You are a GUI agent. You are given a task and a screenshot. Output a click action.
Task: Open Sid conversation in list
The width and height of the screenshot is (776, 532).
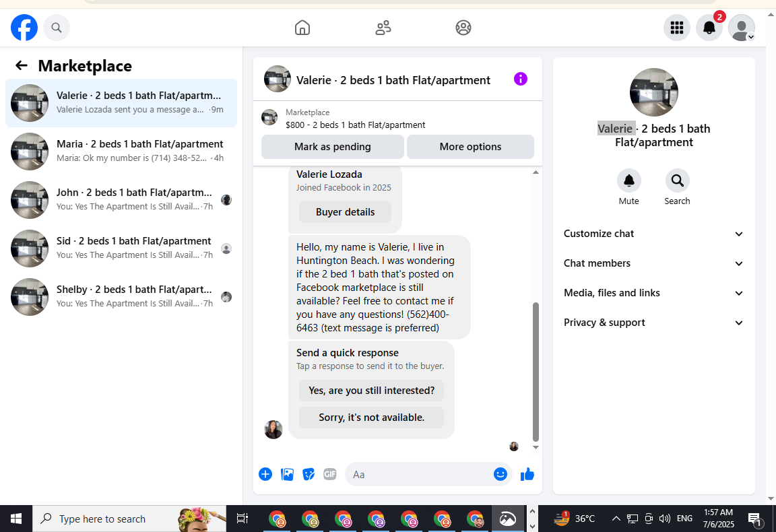point(121,248)
